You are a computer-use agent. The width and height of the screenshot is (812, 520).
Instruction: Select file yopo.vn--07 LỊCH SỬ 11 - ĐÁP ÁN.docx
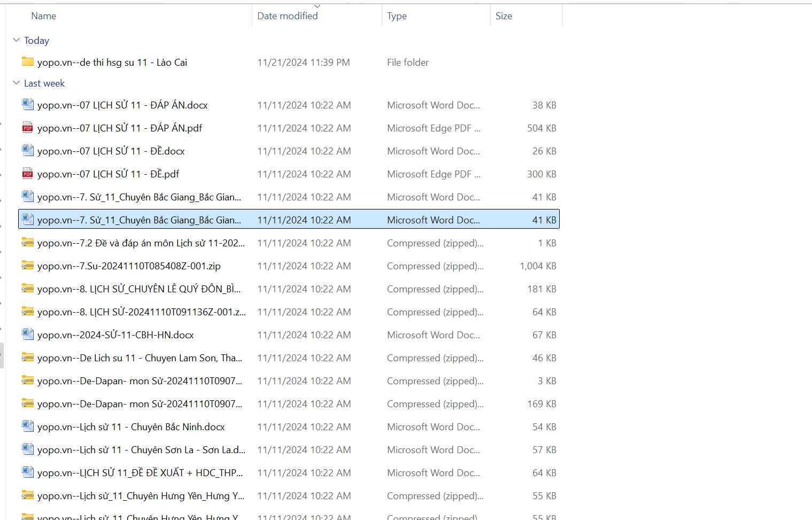[x=122, y=105]
